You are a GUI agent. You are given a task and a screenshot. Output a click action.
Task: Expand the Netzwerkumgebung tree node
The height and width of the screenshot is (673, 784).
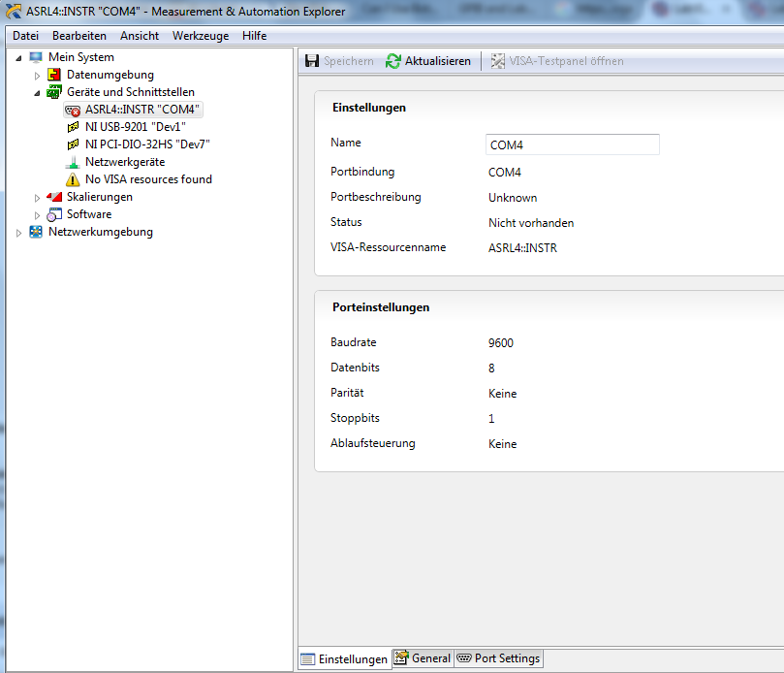pos(18,233)
